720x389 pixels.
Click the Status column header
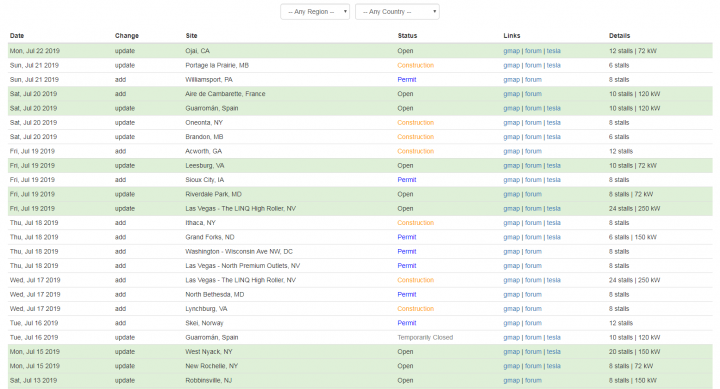(x=407, y=36)
